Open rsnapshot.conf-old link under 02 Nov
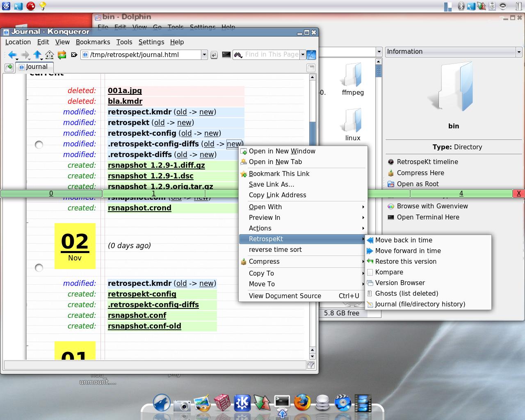525x420 pixels. click(x=144, y=326)
